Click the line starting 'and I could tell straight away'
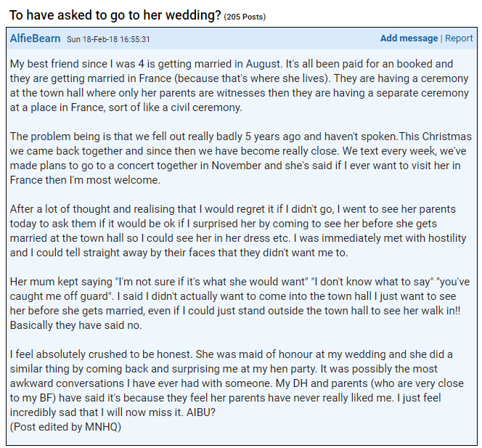This screenshot has height=448, width=482. 179,253
